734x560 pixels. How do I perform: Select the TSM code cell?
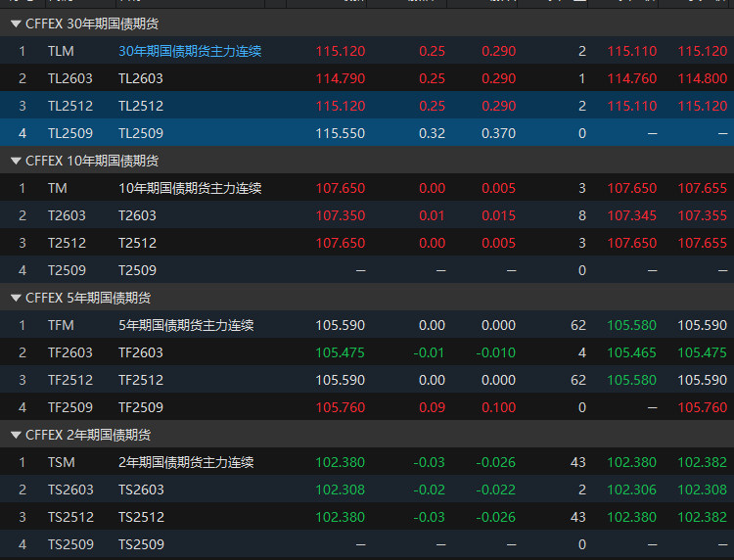(x=62, y=463)
